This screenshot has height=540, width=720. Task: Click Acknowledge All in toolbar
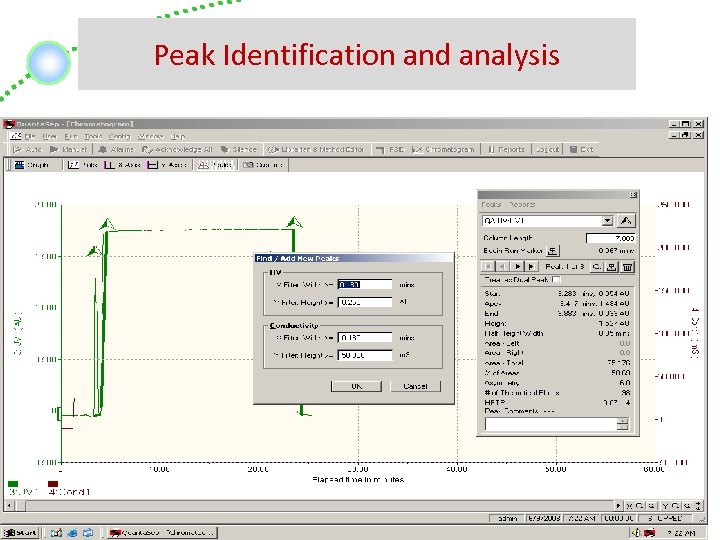[x=177, y=150]
